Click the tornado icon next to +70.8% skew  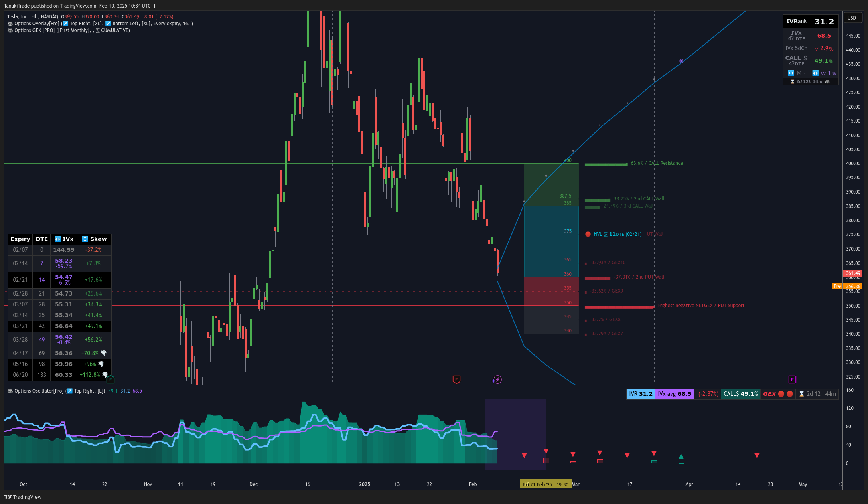tap(104, 353)
